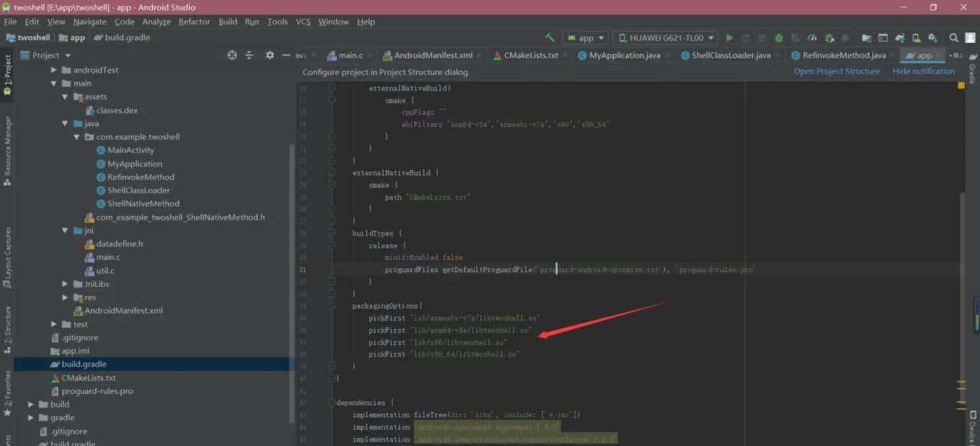
Task: Collapse the com.example.twoshell package
Action: click(x=77, y=137)
